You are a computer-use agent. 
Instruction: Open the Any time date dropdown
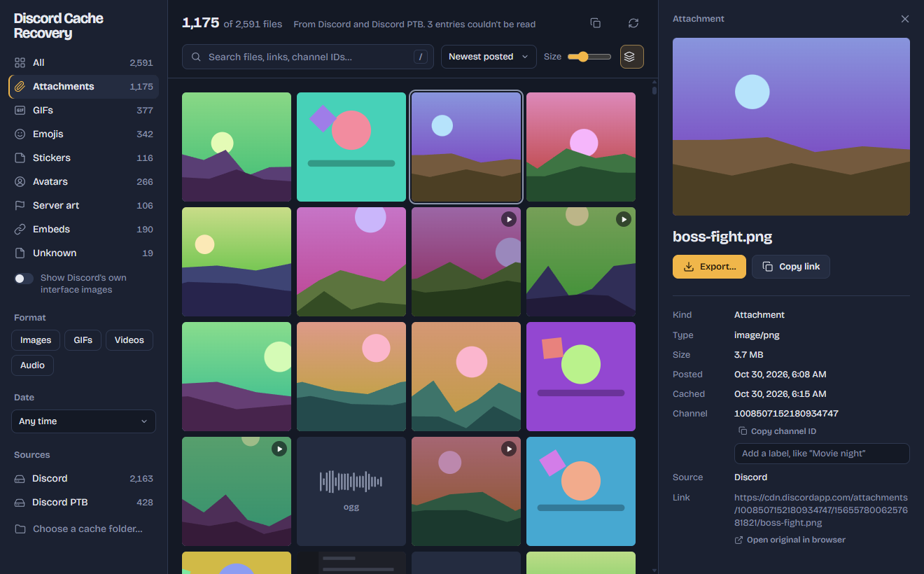click(x=83, y=421)
